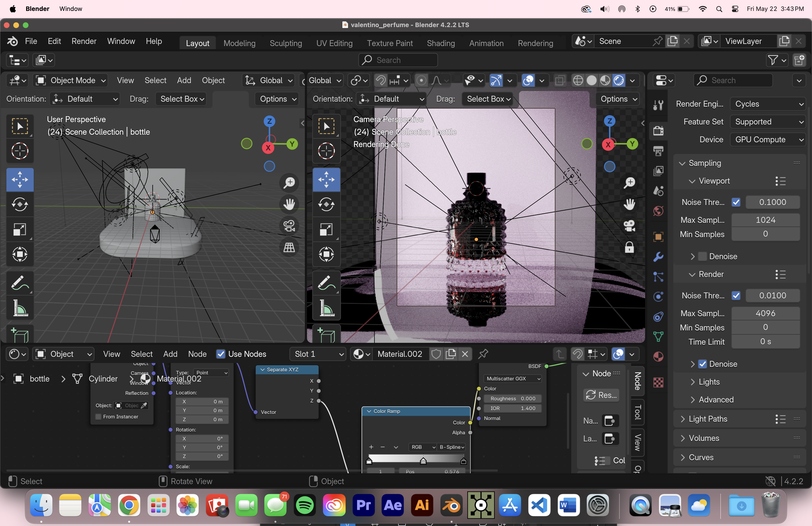The height and width of the screenshot is (526, 812).
Task: Select the Scale tool in left viewport
Action: pos(20,229)
